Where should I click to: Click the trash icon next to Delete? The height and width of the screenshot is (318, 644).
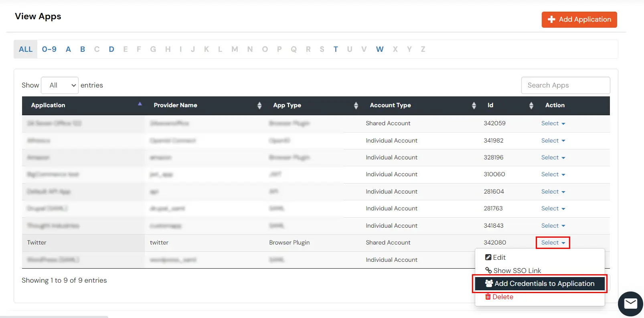(x=488, y=297)
